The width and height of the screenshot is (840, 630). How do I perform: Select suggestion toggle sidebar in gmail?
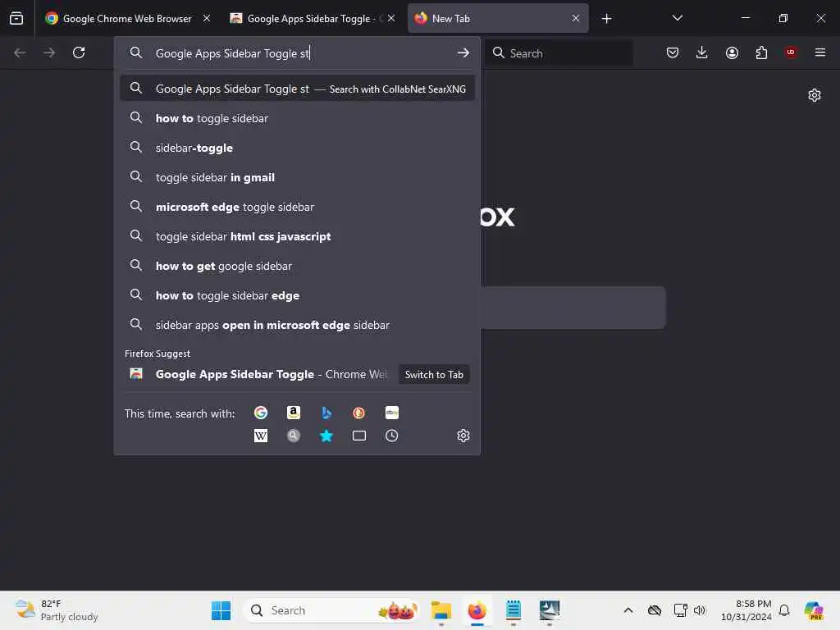pos(297,177)
